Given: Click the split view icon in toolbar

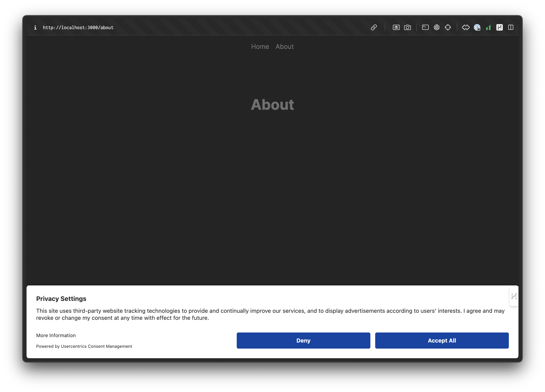Looking at the screenshot, I should point(511,27).
